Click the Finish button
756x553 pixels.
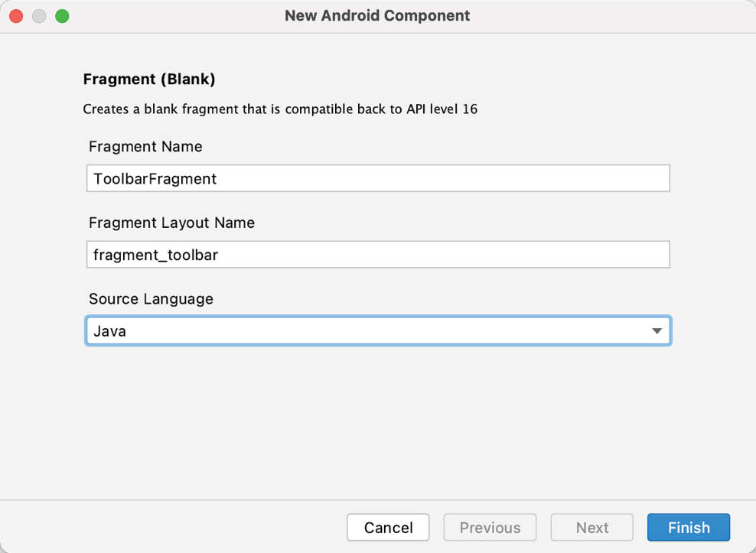pyautogui.click(x=689, y=528)
